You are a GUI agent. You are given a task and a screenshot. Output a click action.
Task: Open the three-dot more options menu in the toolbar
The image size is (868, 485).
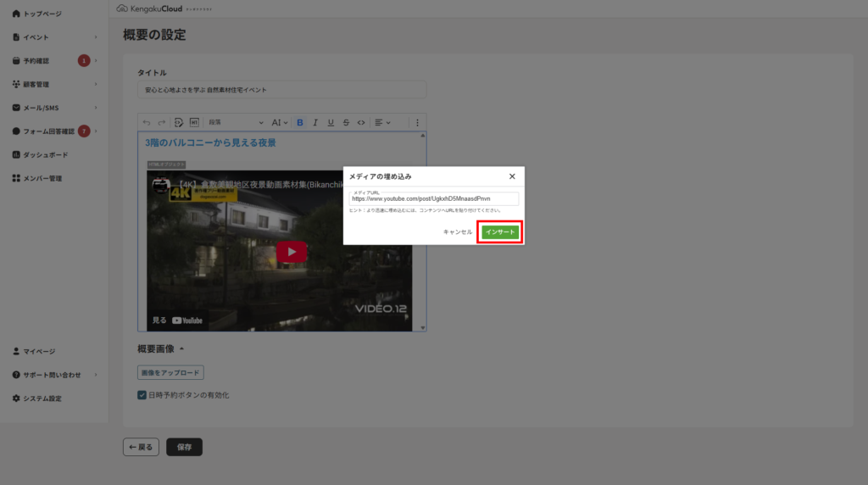point(417,122)
